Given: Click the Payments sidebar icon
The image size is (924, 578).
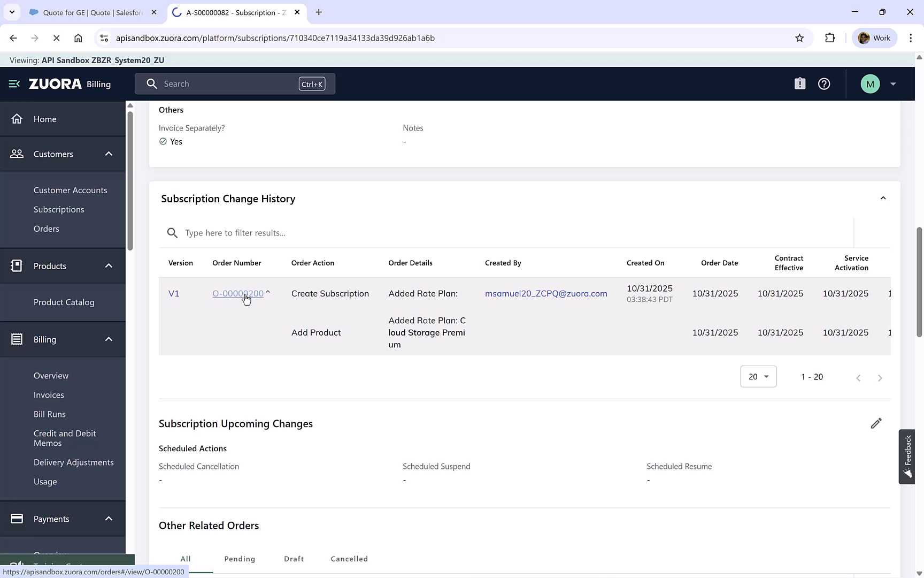Looking at the screenshot, I should pos(17,519).
